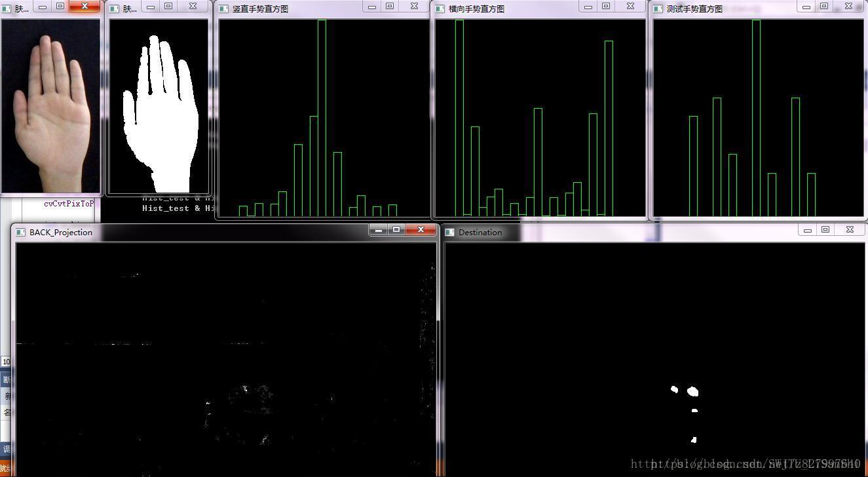Minimize the 测试手势直方图 histogram window
This screenshot has height=477, width=868.
click(806, 6)
